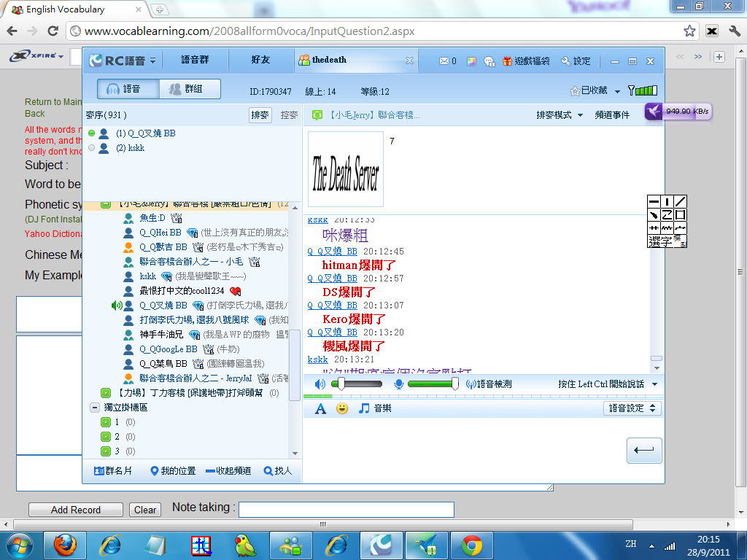Click the Note taking input field
The height and width of the screenshot is (560, 747).
tap(347, 510)
